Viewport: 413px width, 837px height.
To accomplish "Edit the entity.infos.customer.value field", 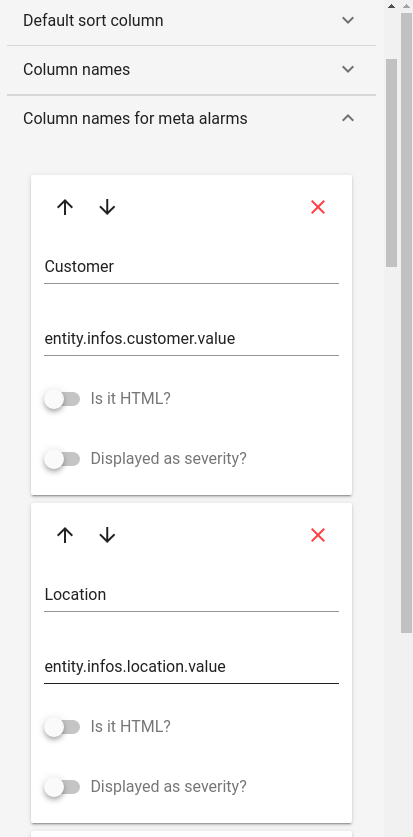I will (x=192, y=338).
